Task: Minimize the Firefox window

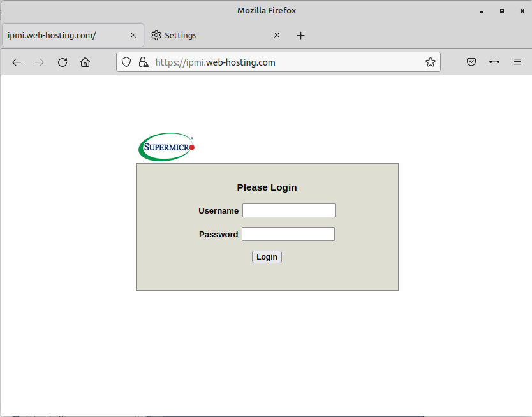Action: 482,11
